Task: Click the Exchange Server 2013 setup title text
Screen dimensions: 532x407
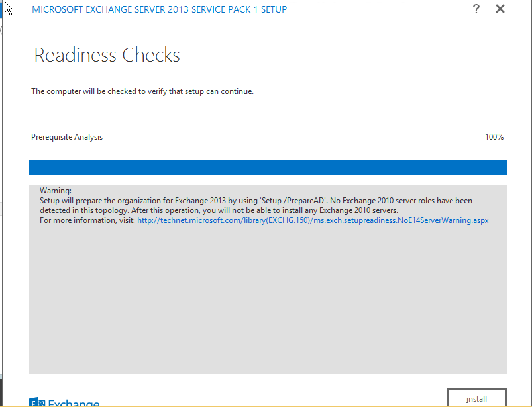Action: [x=159, y=9]
